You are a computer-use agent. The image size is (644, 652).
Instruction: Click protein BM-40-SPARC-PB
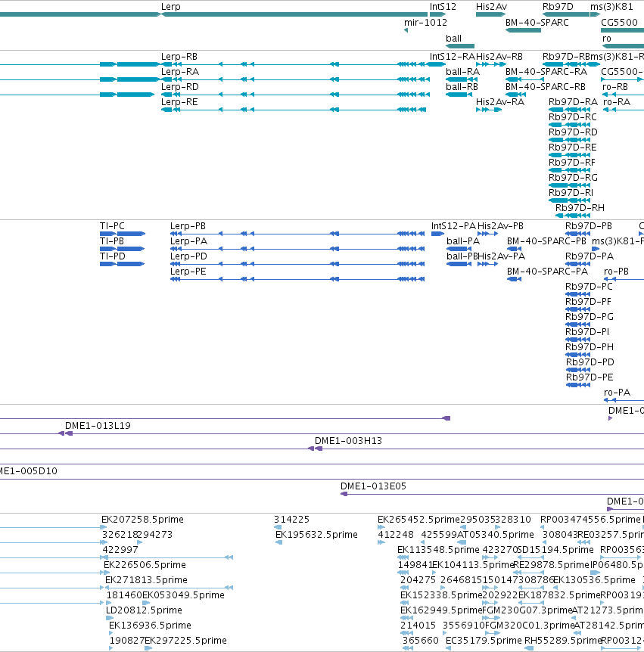[546, 241]
